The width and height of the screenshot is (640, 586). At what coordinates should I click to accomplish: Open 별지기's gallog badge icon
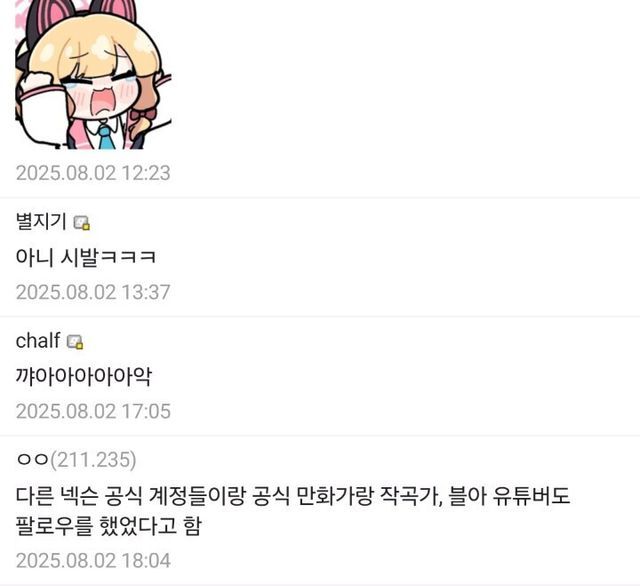[82, 223]
